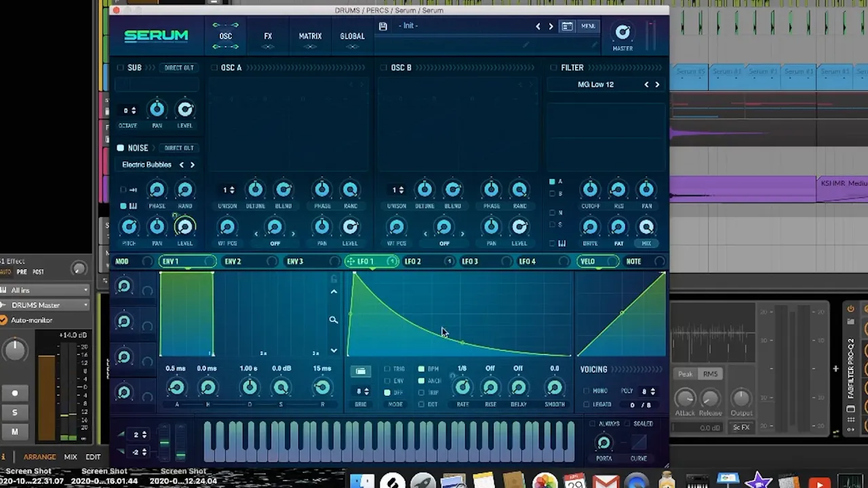Screen dimensions: 868x488
Task: Click the OSC A WT POS knob
Action: (227, 227)
